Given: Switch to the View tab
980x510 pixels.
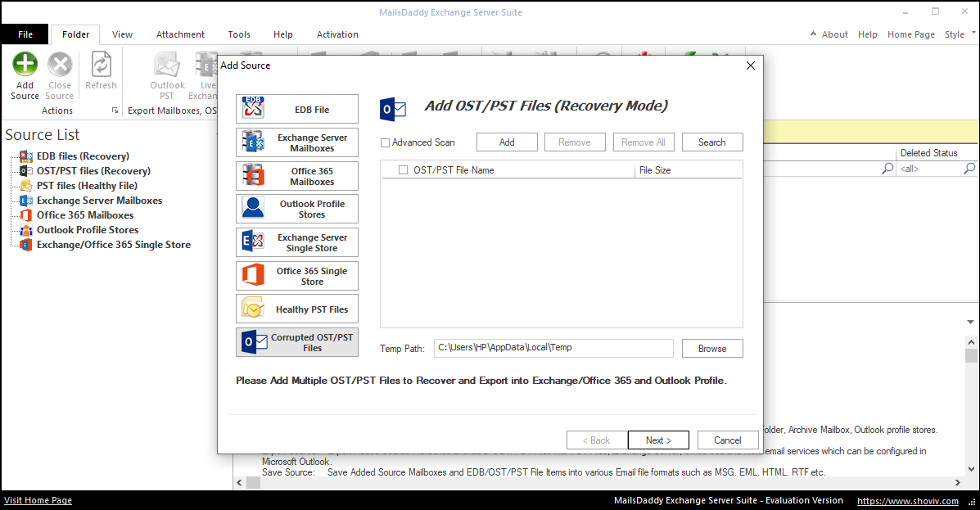Looking at the screenshot, I should pos(123,34).
